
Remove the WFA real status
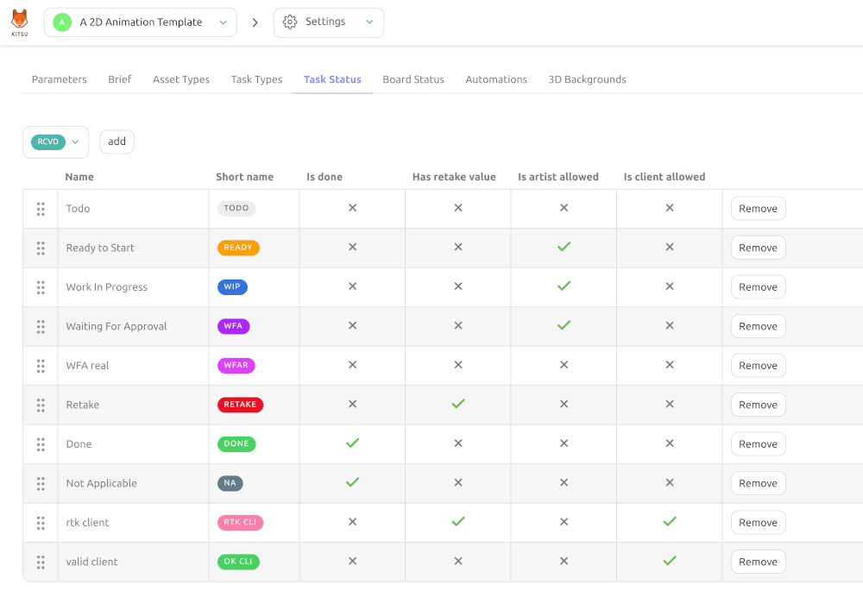tap(758, 366)
